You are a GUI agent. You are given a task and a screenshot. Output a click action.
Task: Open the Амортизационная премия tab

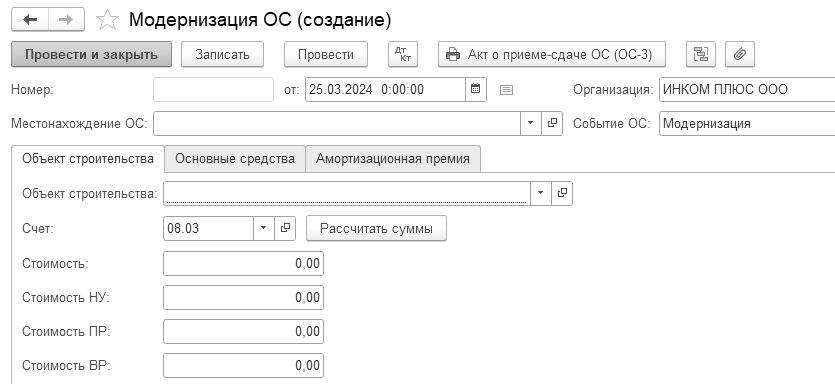[x=393, y=159]
